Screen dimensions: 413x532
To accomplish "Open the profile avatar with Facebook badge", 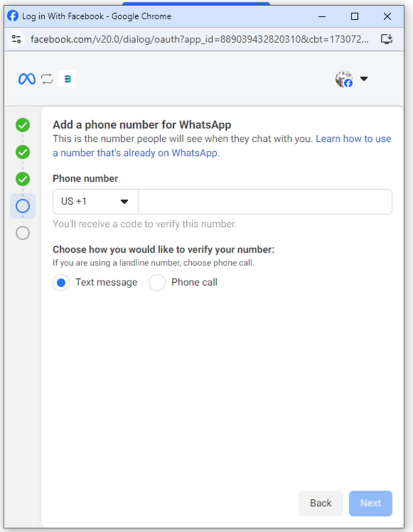I will pyautogui.click(x=344, y=79).
